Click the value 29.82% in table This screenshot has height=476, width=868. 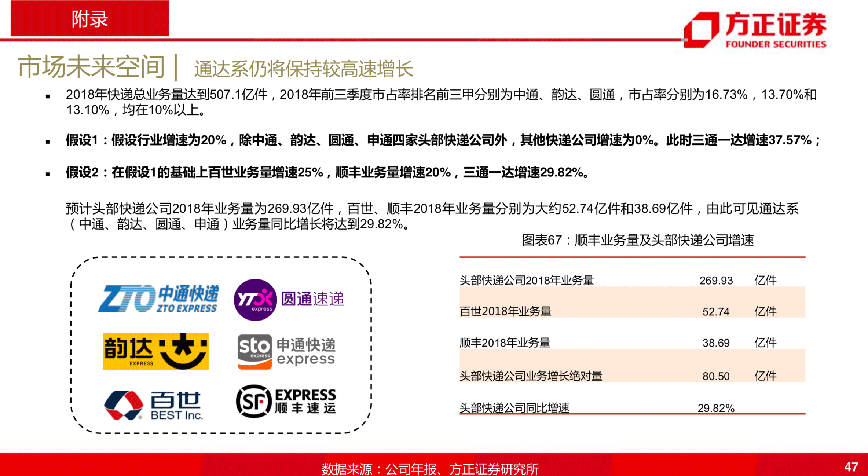point(716,408)
